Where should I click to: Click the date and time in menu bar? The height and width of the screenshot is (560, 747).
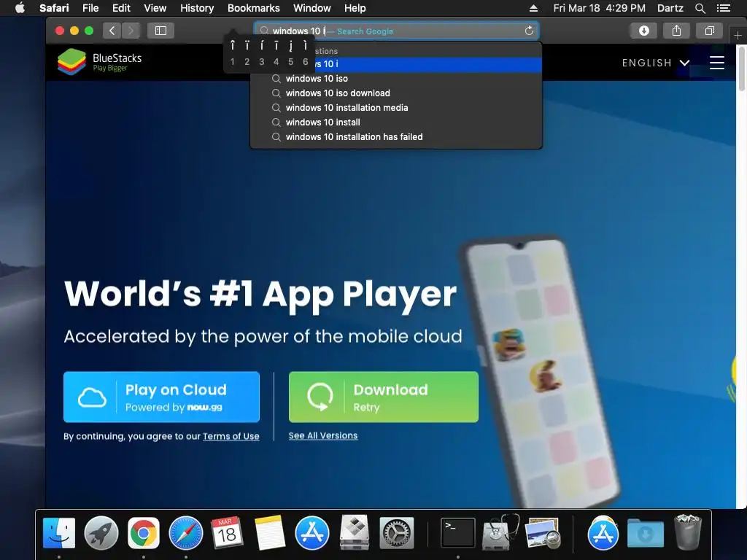click(600, 8)
